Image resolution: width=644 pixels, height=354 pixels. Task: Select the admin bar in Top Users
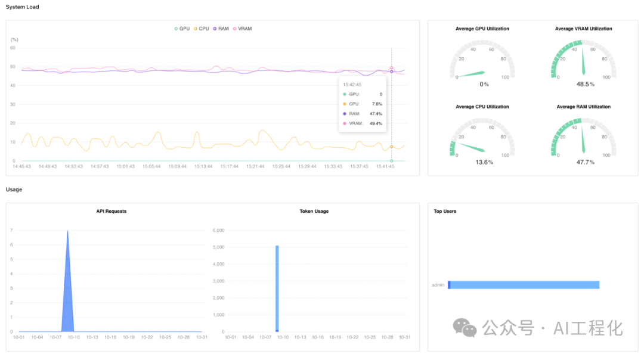point(524,285)
